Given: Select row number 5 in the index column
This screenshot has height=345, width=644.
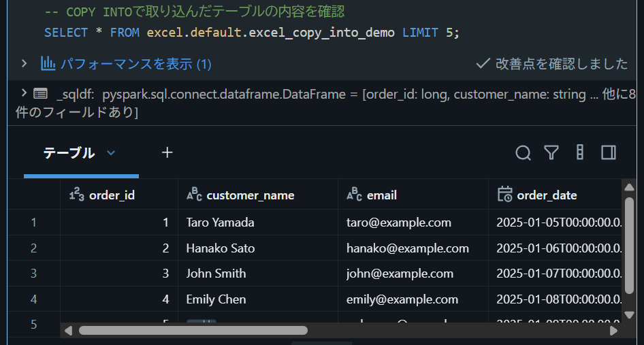Looking at the screenshot, I should coord(33,325).
